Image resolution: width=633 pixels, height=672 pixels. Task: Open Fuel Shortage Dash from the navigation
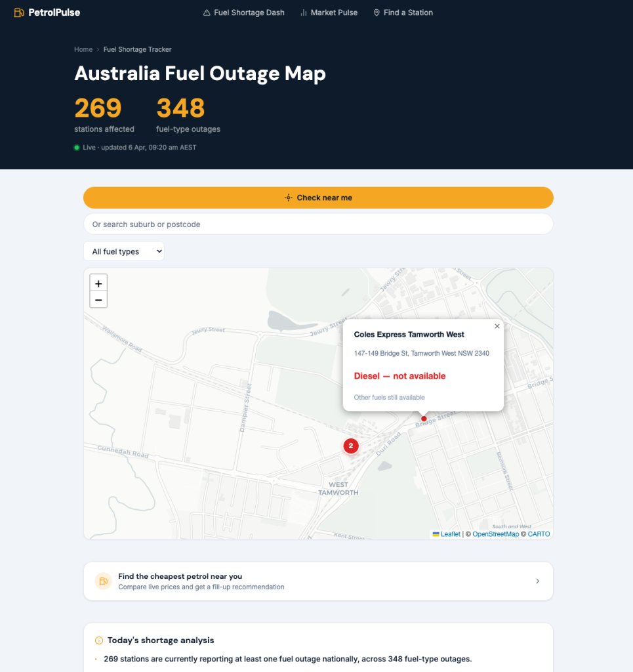243,12
